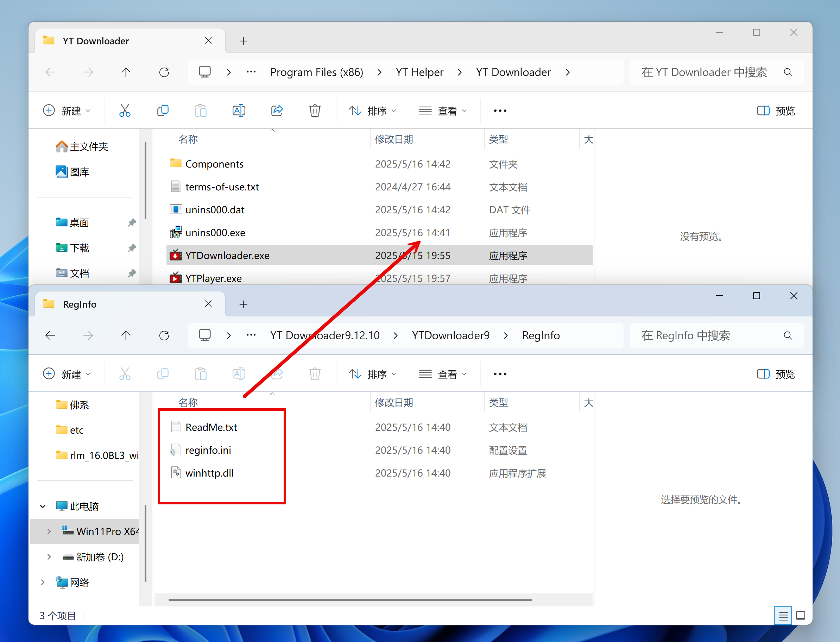Collapse the 此电脑 tree node
Viewport: 840px width, 642px height.
click(43, 506)
